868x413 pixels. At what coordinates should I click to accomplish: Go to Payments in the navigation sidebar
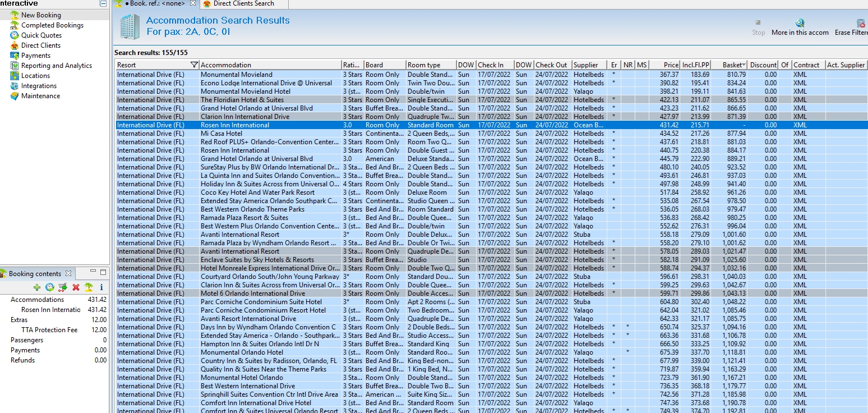[36, 56]
